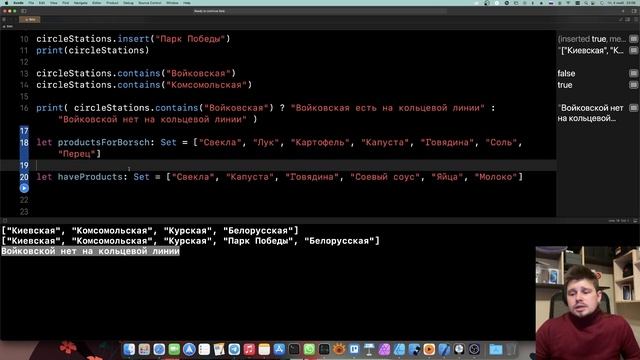Open the Debug menu

click(x=128, y=3)
